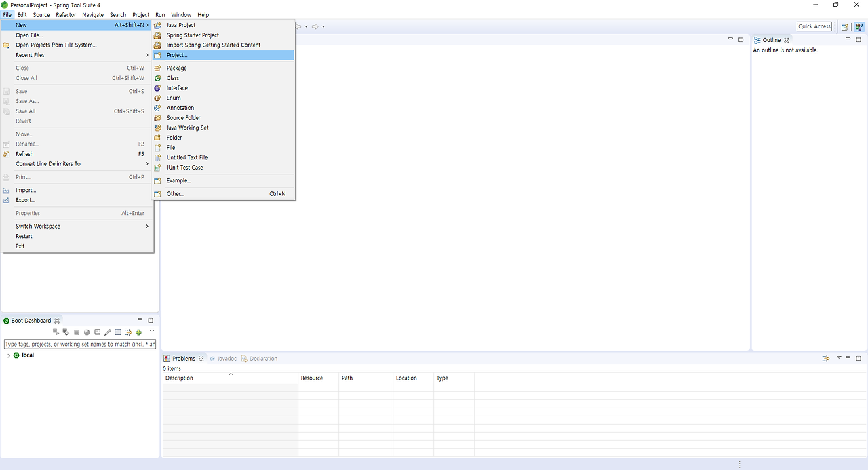This screenshot has height=470, width=868.
Task: Choose Import... from File menu
Action: click(77, 191)
